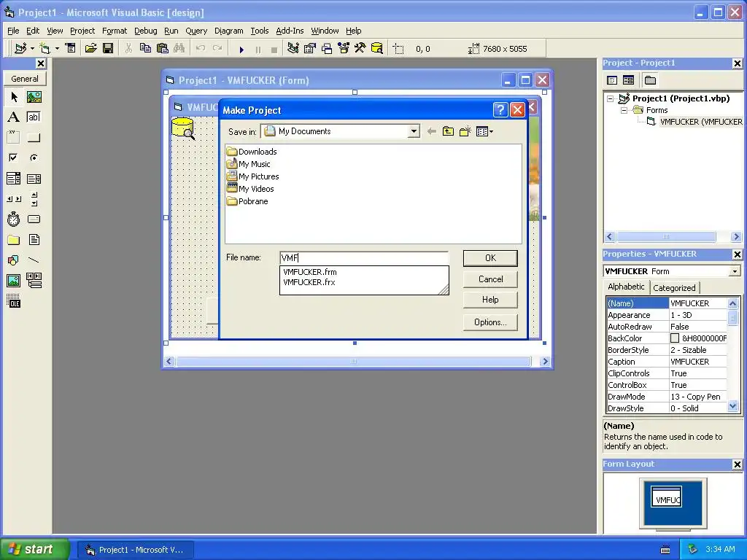This screenshot has width=747, height=560.
Task: Click the Start run arrow icon
Action: [x=241, y=49]
